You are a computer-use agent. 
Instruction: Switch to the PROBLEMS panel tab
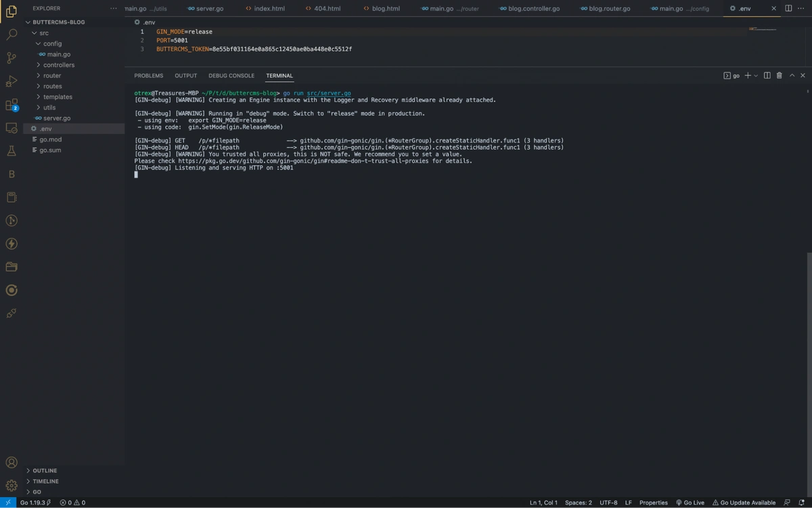(x=148, y=76)
